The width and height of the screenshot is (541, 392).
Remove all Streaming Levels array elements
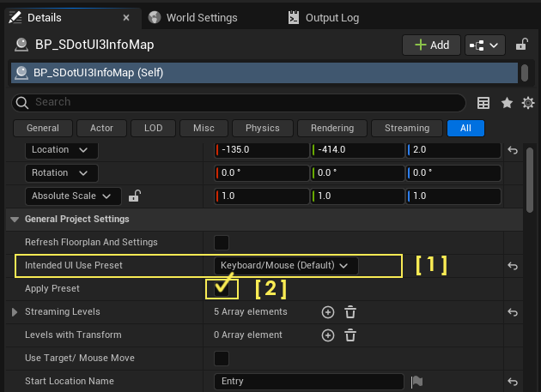[350, 312]
